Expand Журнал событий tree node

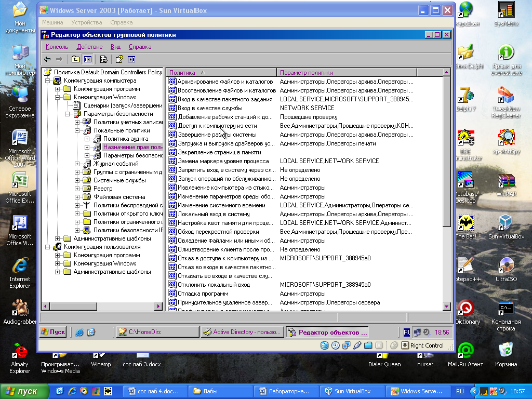coord(77,164)
